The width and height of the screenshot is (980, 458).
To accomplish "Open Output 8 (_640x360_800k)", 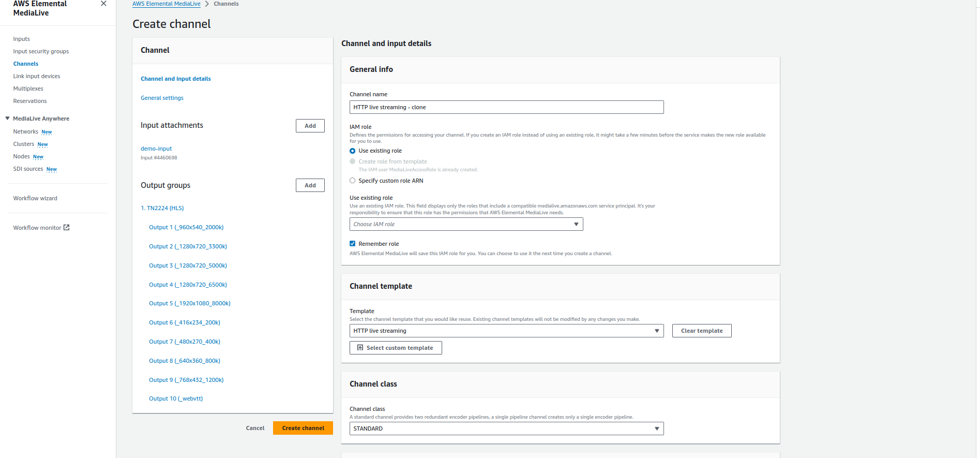I will coord(185,361).
